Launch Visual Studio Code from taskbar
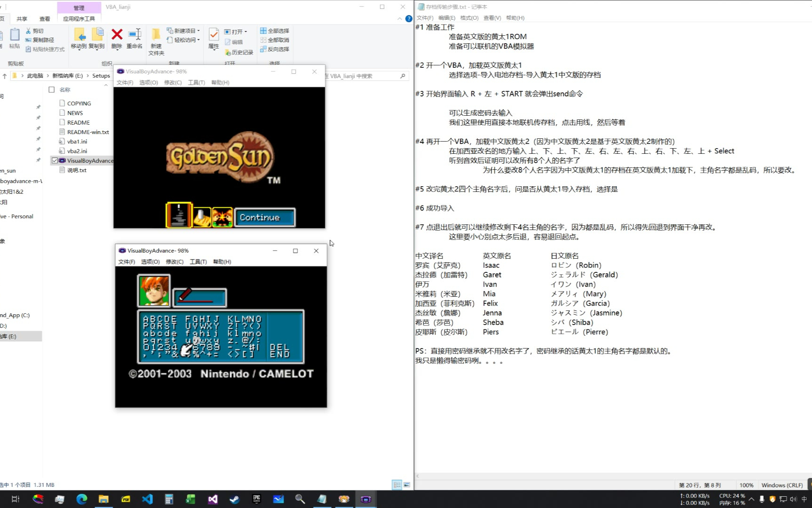812x508 pixels. 148,499
